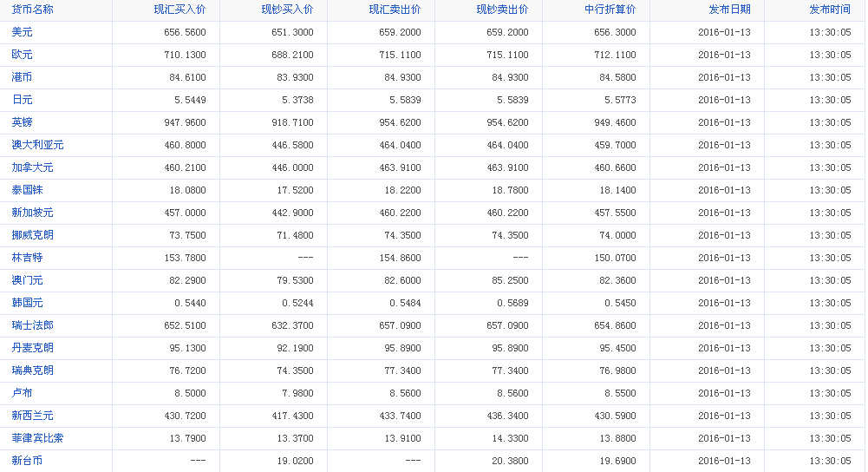The image size is (868, 472).
Task: Click the 现汇卖出价 column header
Action: click(x=395, y=10)
